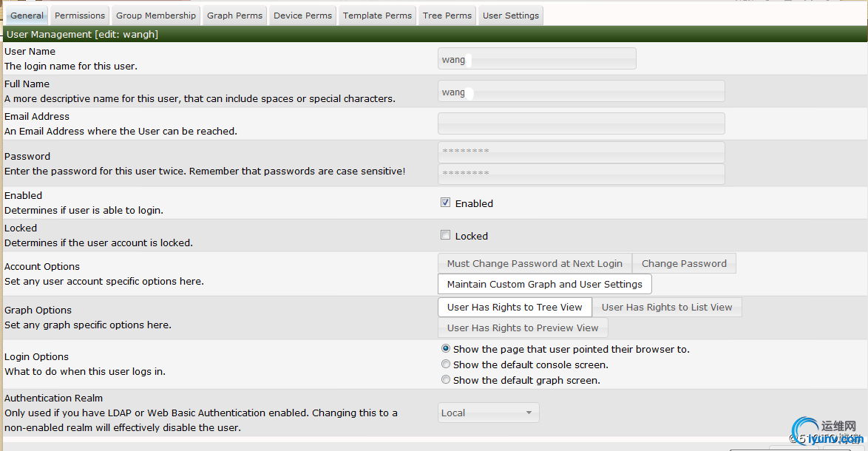Viewport: 868px width, 451px height.
Task: Toggle Maintain Custom Graph and User Settings
Action: click(x=544, y=285)
